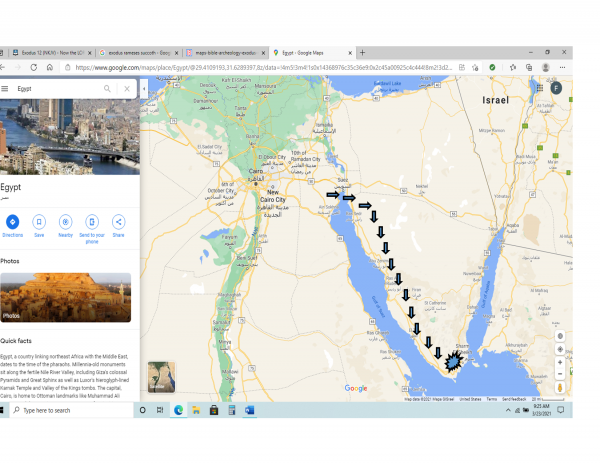Viewport: 600px width, 464px height.
Task: Click the Egypt search box
Action: coord(58,89)
